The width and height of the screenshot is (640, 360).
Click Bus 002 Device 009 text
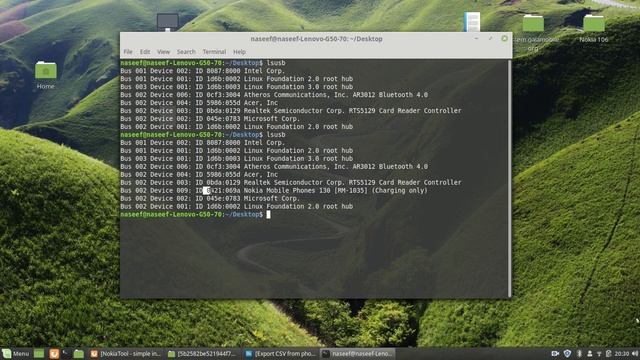tap(156, 191)
